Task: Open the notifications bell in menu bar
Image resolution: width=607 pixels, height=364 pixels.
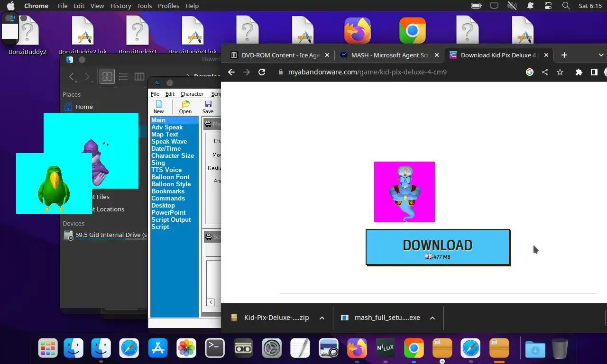Action: coord(530,6)
